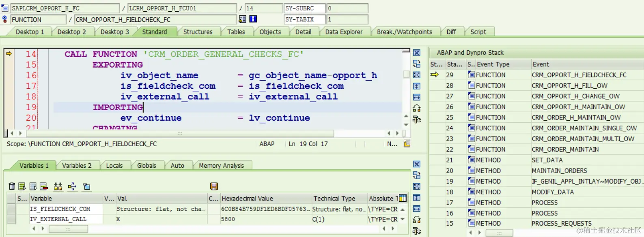
Task: Click row selector for IV_EXTERNAL_CALL
Action: coord(11,219)
